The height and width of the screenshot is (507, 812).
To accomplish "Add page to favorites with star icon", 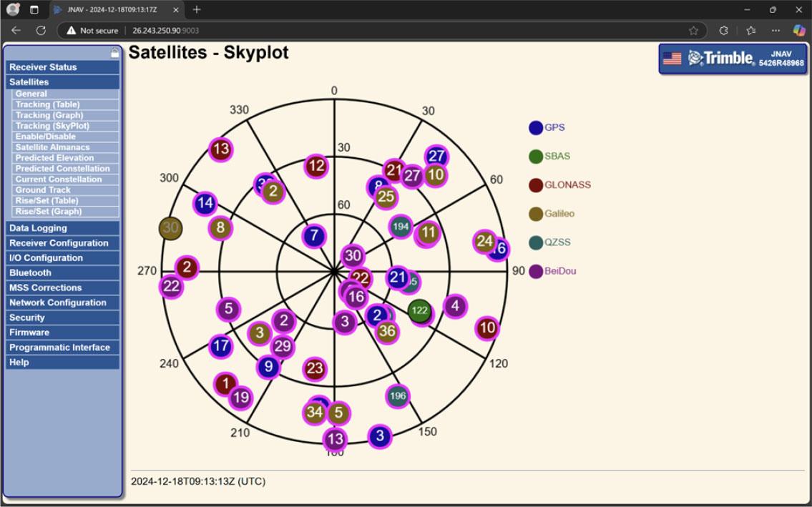I will point(693,30).
